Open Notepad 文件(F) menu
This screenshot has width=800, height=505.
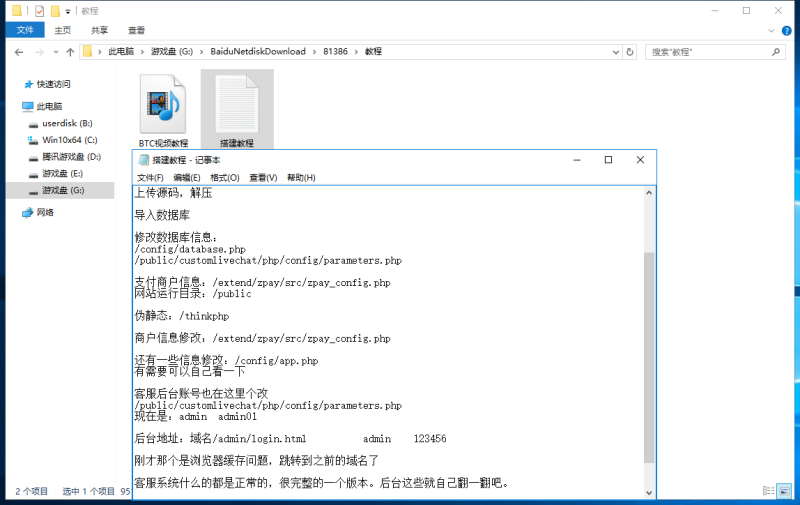pyautogui.click(x=150, y=178)
